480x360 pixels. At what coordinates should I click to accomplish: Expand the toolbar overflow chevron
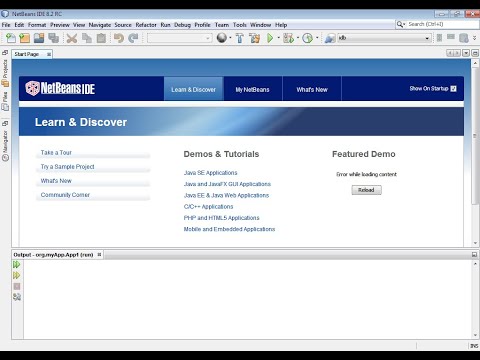coord(475,38)
